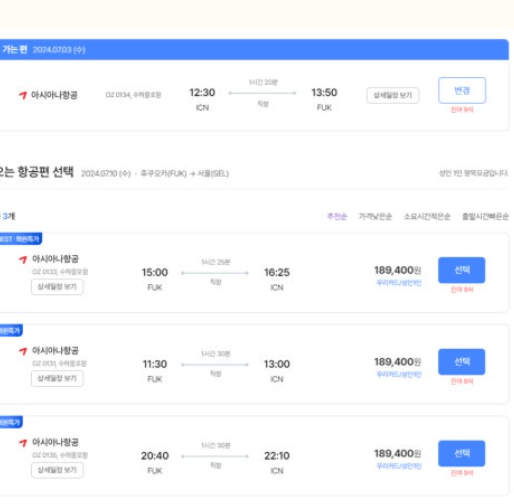Click the blue badge on the 15:00 flight card

tap(21, 239)
